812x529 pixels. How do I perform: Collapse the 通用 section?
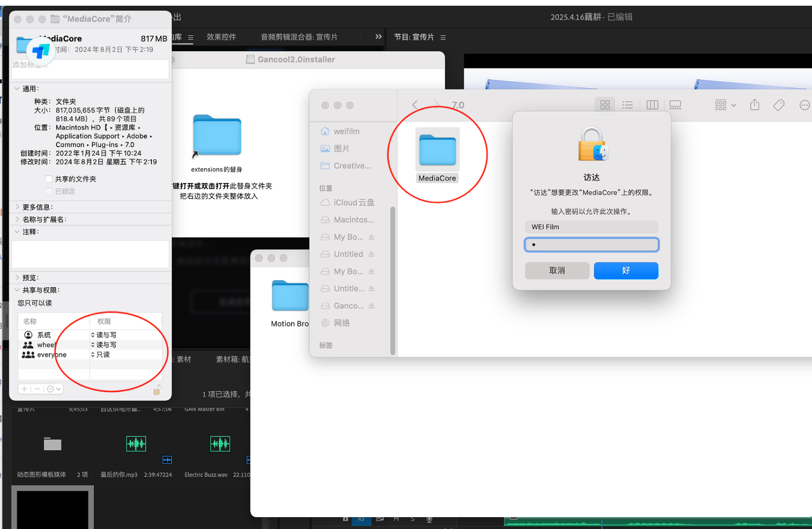click(x=17, y=89)
